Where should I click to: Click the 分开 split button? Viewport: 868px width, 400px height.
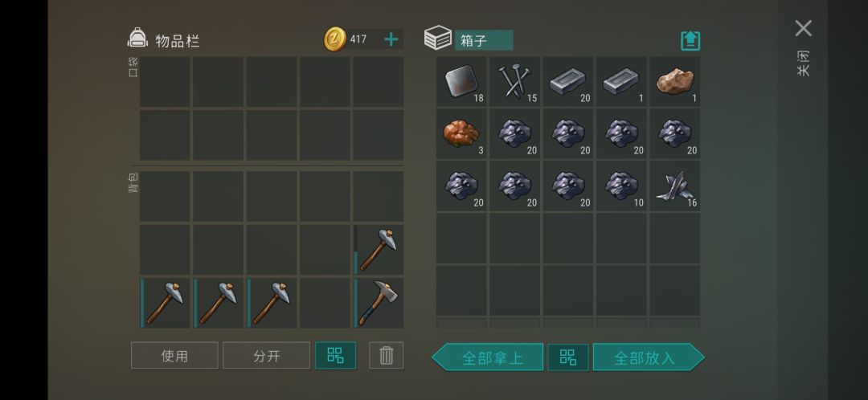266,355
